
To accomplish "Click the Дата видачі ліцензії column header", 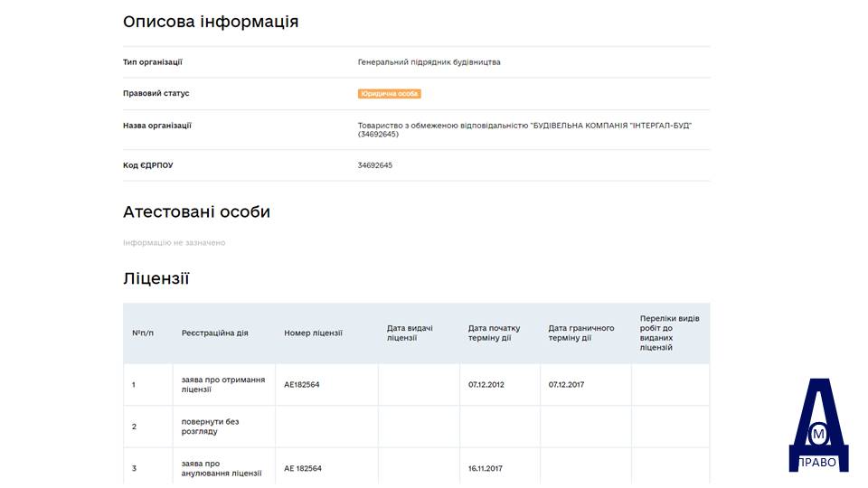I will tap(410, 333).
